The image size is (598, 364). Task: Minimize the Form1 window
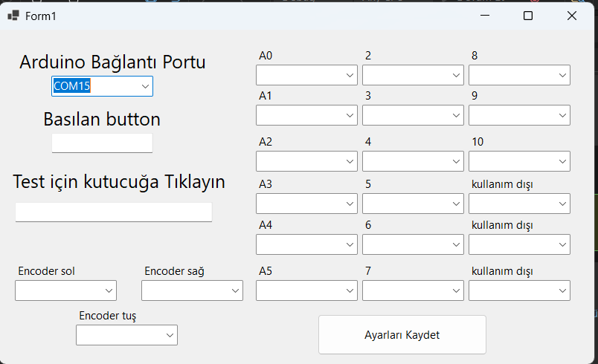pos(485,16)
